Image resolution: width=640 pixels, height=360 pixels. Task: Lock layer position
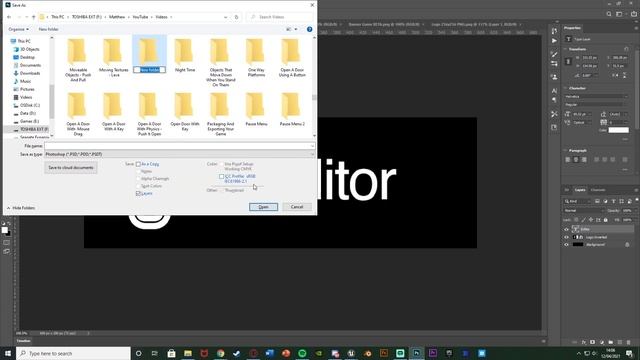(x=591, y=220)
